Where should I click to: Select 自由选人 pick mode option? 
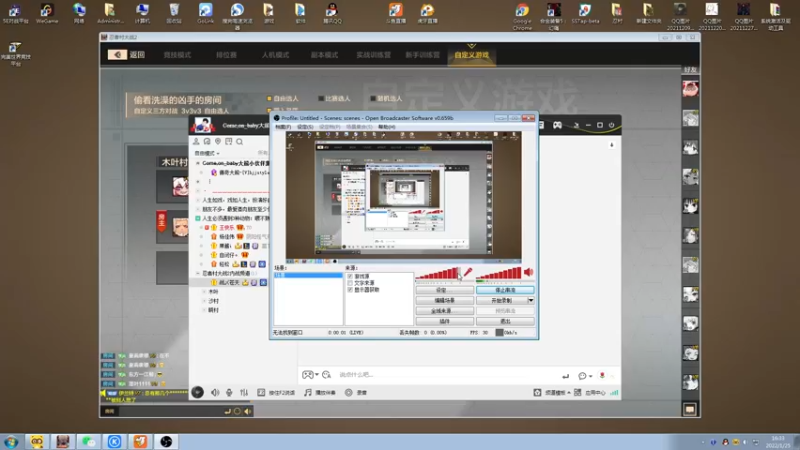[x=282, y=98]
